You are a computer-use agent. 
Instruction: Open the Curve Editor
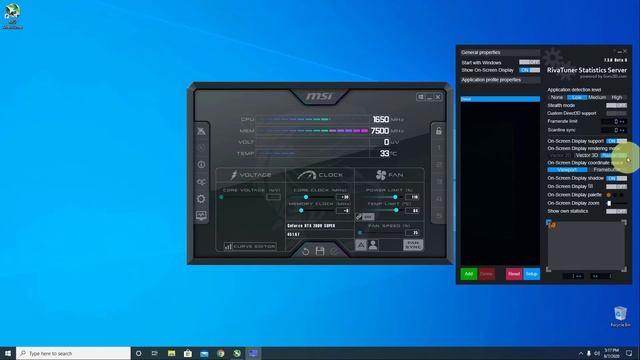[250, 246]
